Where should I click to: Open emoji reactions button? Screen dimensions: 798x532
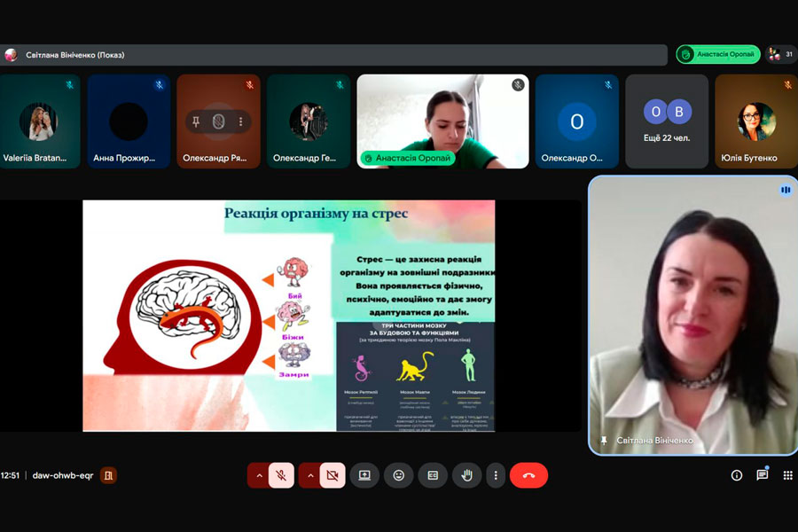click(x=398, y=475)
